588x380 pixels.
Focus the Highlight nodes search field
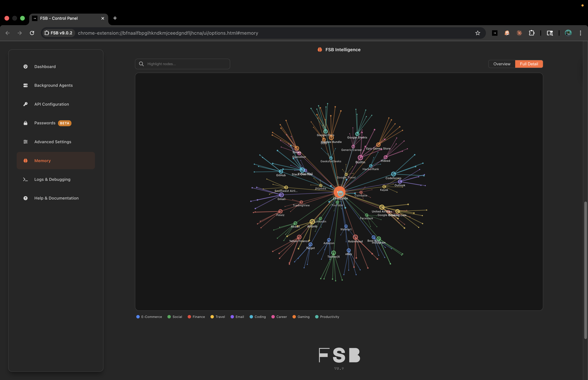(x=183, y=64)
